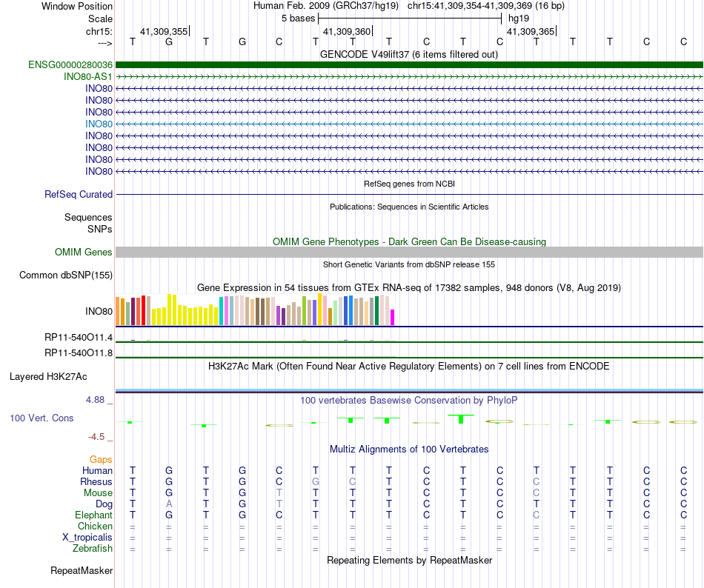Click the Elephant species label

coord(93,515)
